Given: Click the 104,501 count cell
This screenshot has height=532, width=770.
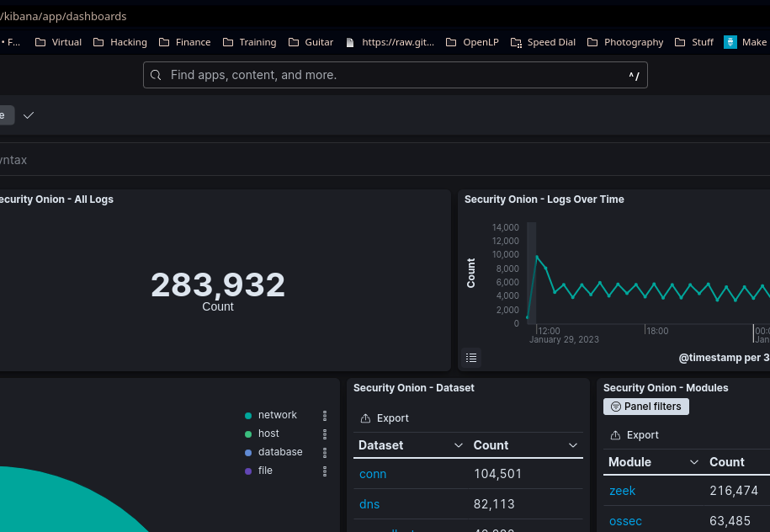Looking at the screenshot, I should 497,474.
